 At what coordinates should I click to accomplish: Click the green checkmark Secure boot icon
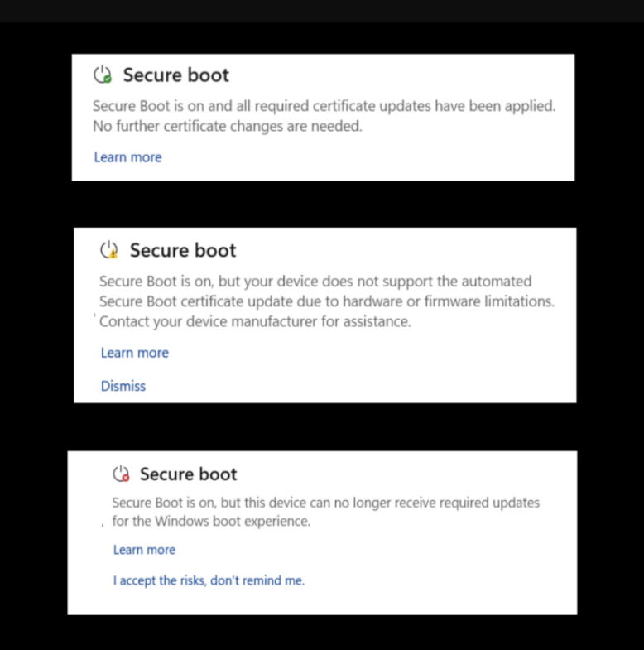pyautogui.click(x=102, y=75)
